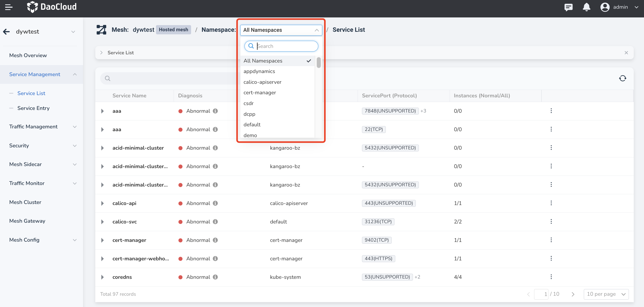Select default namespace option
This screenshot has height=307, width=644.
click(277, 125)
